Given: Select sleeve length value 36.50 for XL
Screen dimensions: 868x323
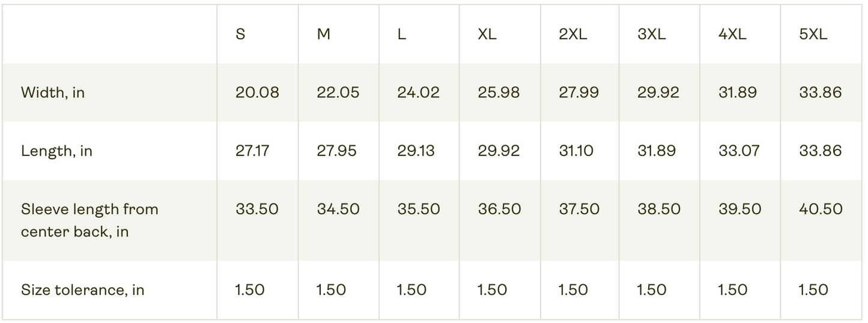Looking at the screenshot, I should click(499, 209).
